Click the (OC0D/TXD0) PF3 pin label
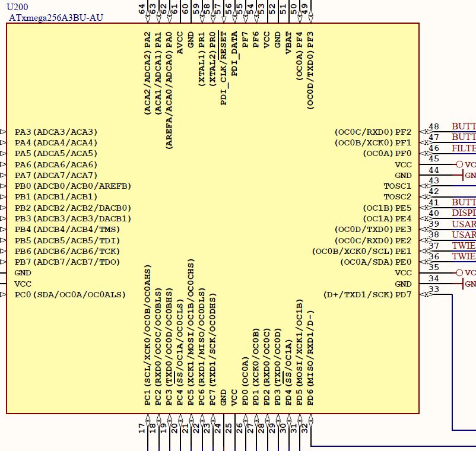This screenshot has width=476, height=451. coord(310,71)
